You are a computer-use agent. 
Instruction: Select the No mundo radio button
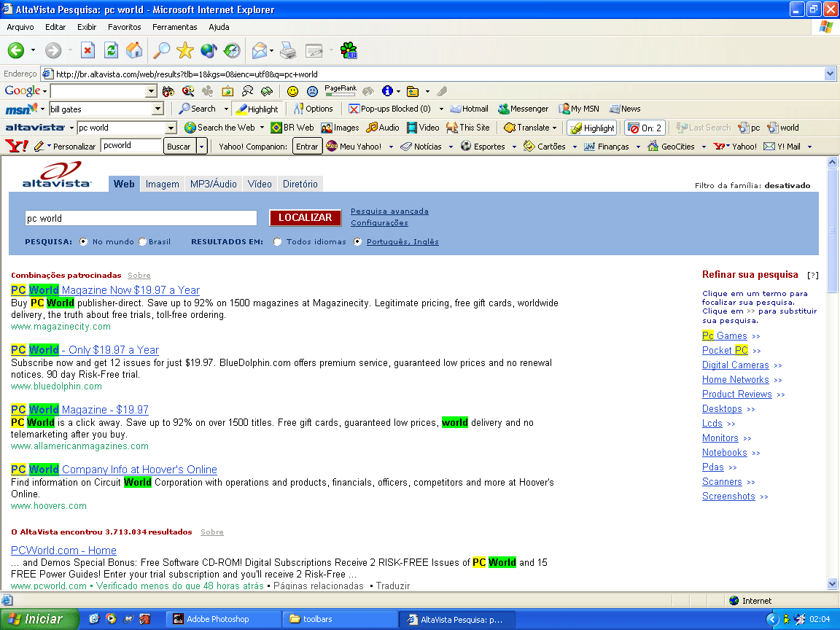pyautogui.click(x=83, y=241)
